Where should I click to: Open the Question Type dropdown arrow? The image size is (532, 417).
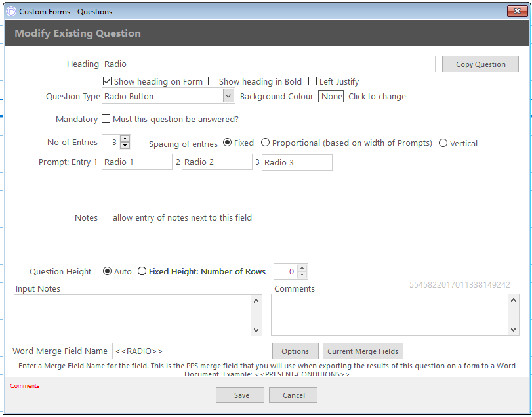[x=228, y=96]
